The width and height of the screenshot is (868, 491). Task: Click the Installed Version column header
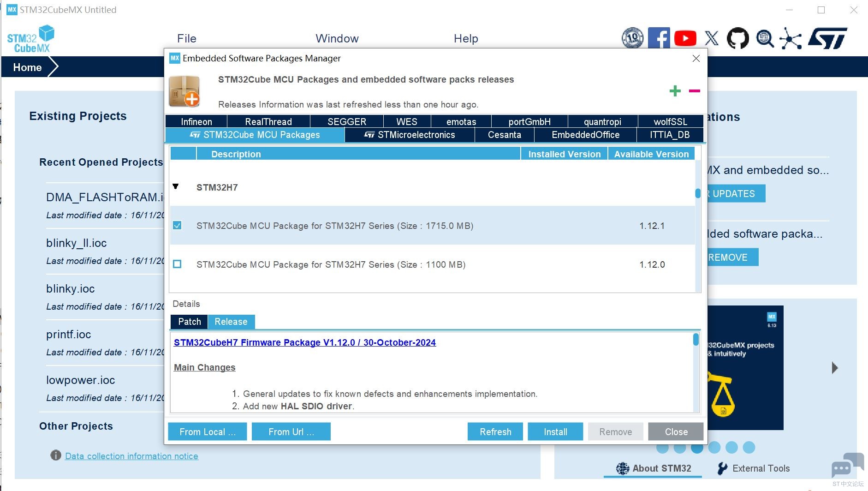coord(565,154)
